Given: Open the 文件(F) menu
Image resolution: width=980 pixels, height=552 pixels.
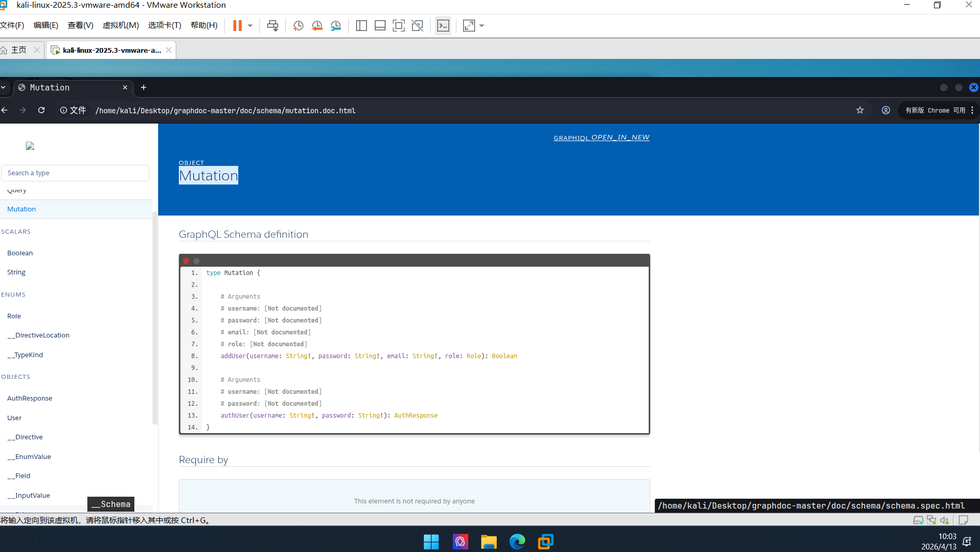Looking at the screenshot, I should (x=12, y=25).
